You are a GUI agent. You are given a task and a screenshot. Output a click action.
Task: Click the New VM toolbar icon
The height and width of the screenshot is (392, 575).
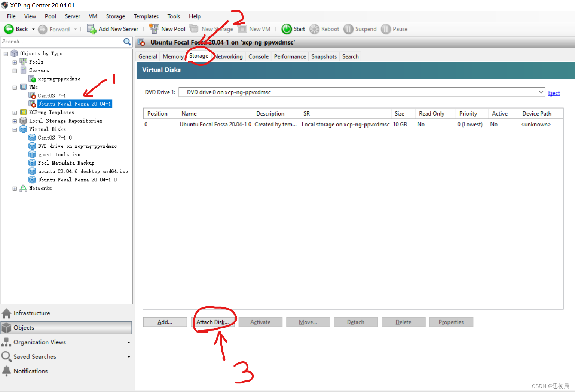click(x=243, y=29)
